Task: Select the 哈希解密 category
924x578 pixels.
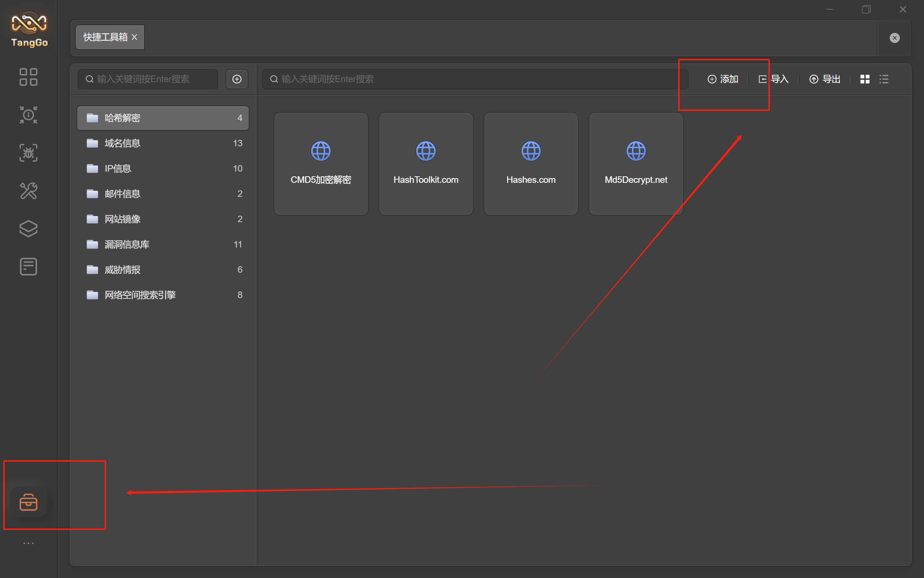Action: 163,118
